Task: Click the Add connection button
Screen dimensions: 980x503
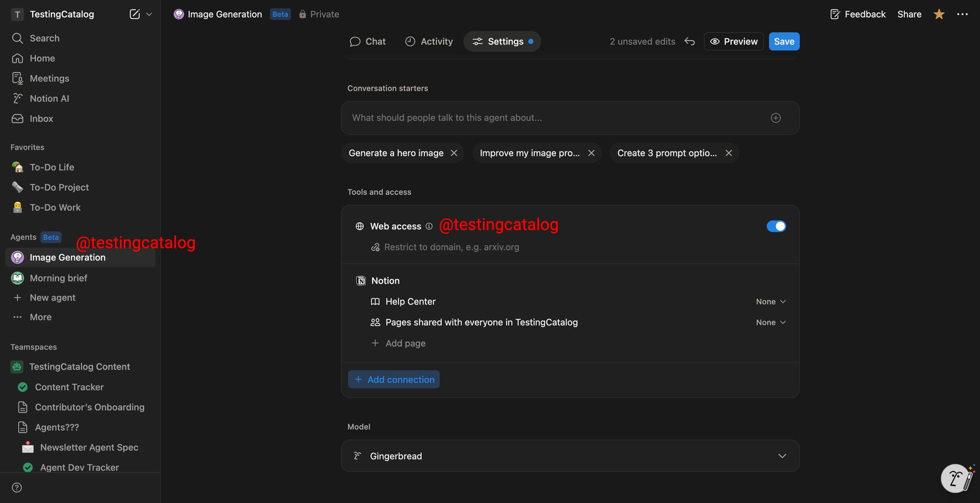Action: pyautogui.click(x=393, y=379)
